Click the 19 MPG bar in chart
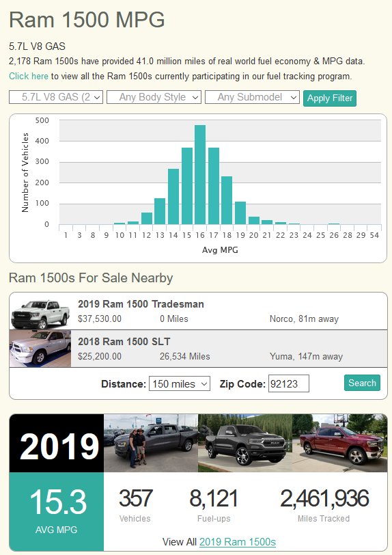Screen dimensions: 392x555 (x=240, y=213)
